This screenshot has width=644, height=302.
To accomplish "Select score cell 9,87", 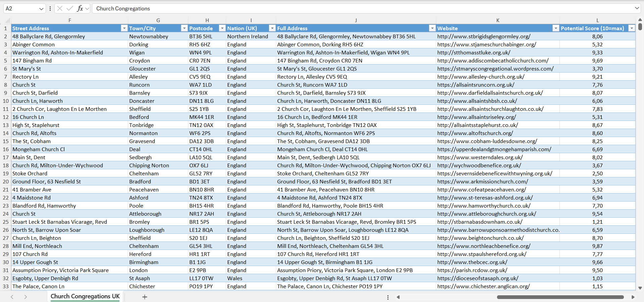I will (x=598, y=246).
